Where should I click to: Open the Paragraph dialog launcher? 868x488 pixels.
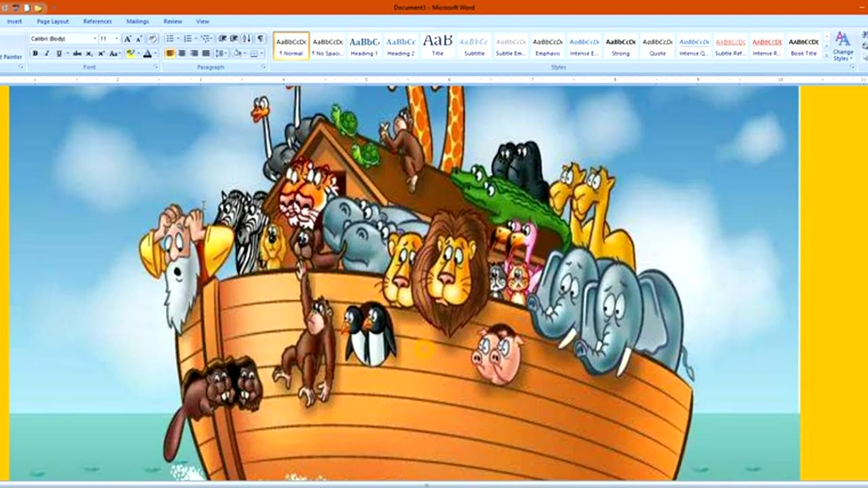[264, 66]
